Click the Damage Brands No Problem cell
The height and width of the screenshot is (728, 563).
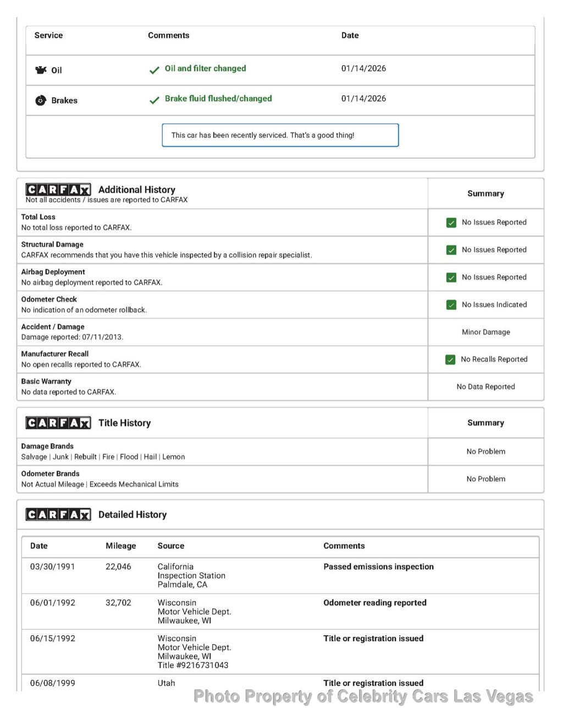point(486,452)
